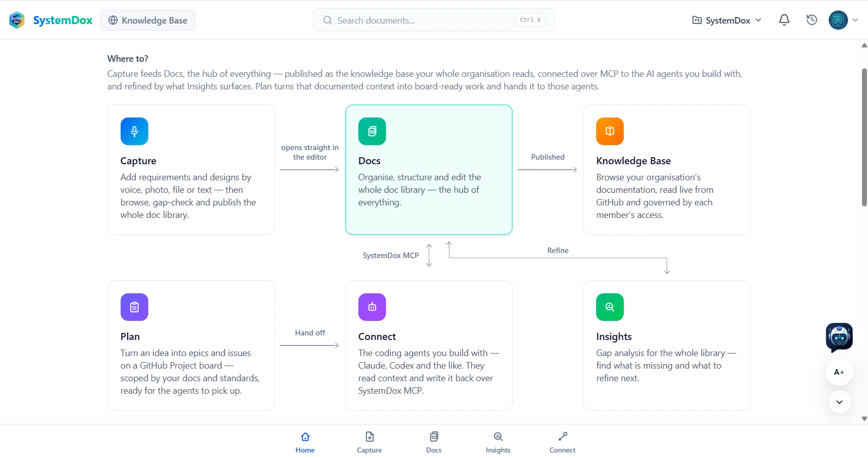
Task: Click the scrollbar down arrow
Action: pos(864,419)
